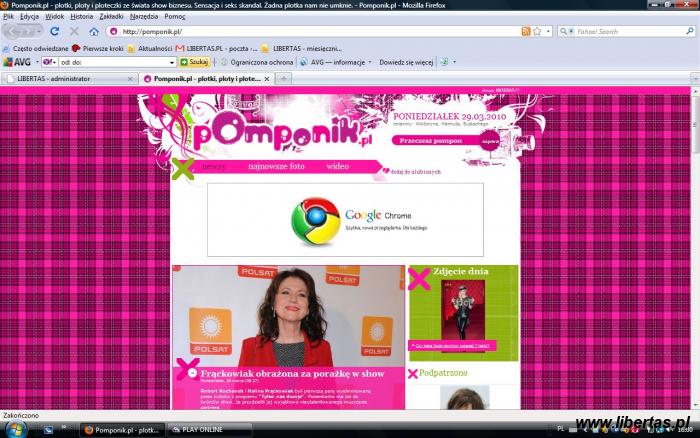Open the Zakładki menu

point(111,16)
